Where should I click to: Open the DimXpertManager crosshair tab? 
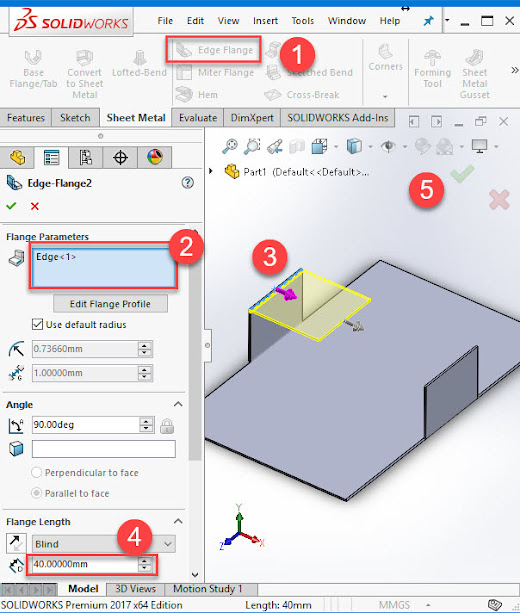coord(120,158)
